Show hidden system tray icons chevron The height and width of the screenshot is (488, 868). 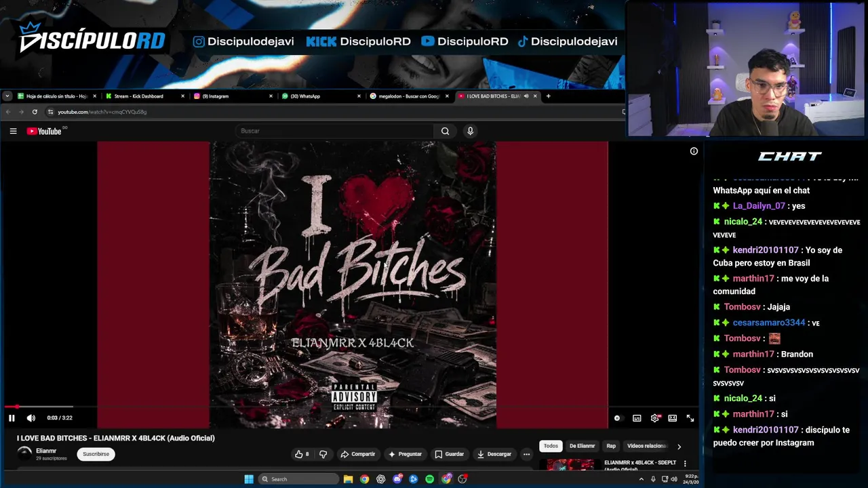[x=641, y=479]
